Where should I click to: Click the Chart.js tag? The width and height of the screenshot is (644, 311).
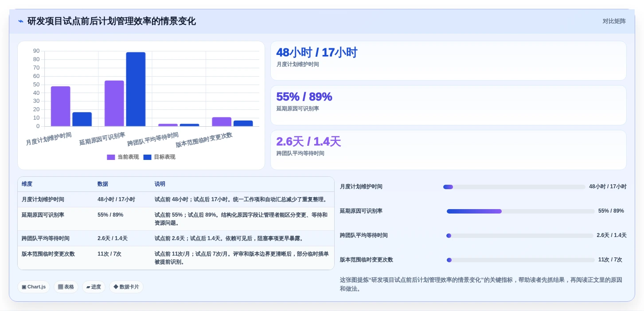[34, 287]
